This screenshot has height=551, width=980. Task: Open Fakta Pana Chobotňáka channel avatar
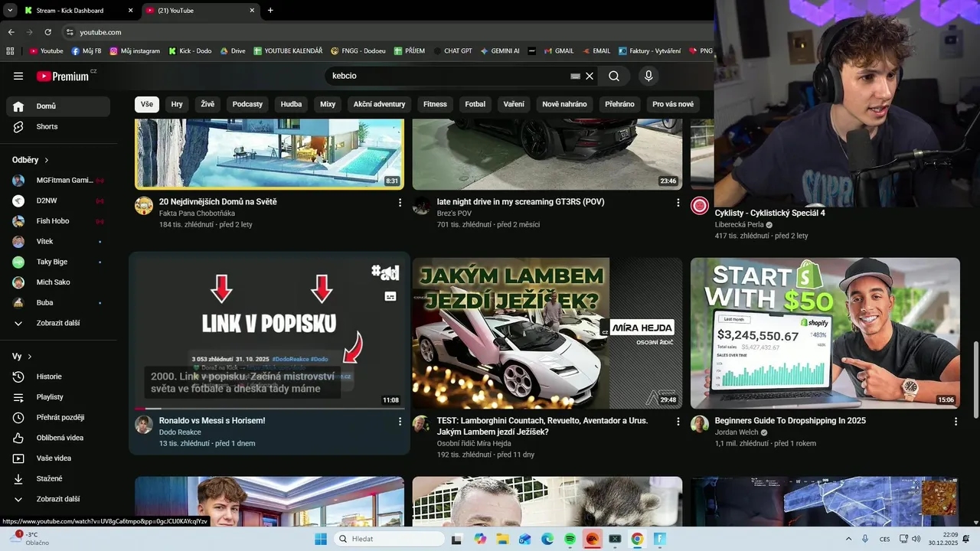[x=144, y=205]
